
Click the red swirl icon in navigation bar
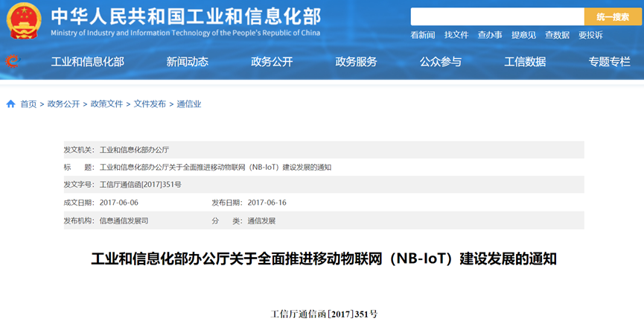(12, 61)
